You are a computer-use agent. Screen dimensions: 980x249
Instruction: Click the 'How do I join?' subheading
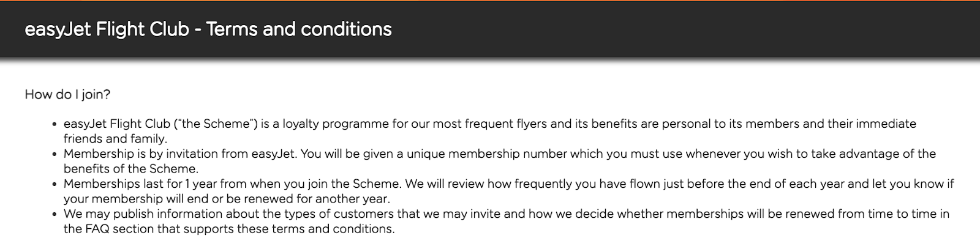(x=67, y=94)
